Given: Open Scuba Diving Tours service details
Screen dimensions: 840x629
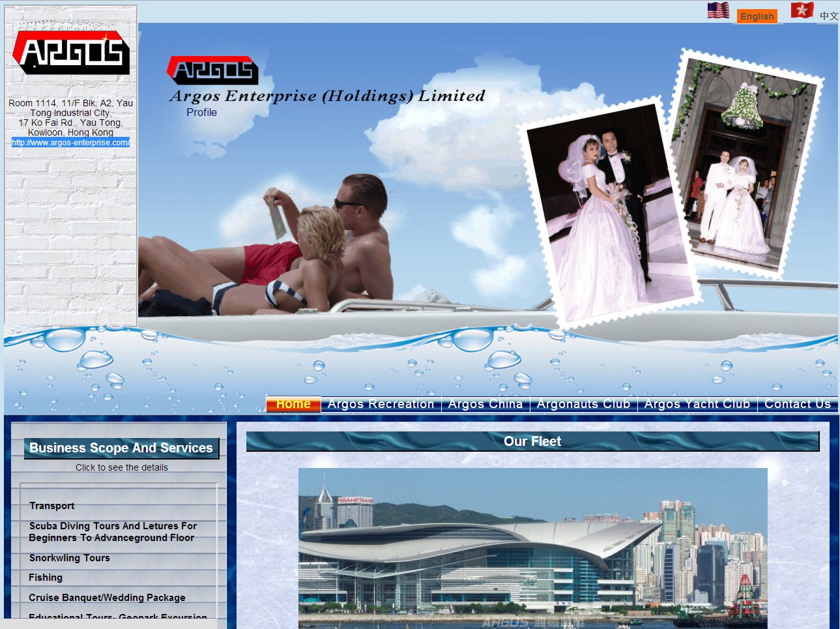Looking at the screenshot, I should 112,532.
